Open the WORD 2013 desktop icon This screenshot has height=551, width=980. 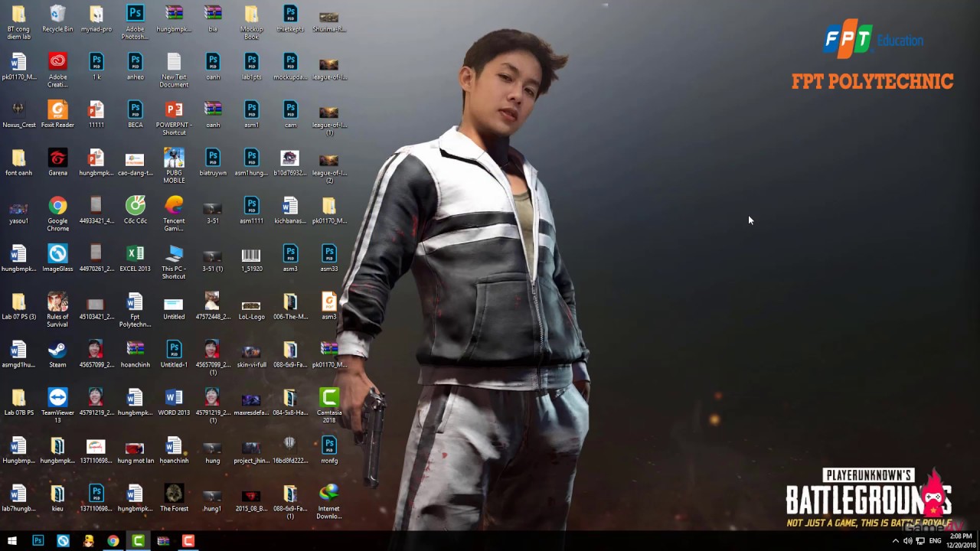[x=174, y=402]
